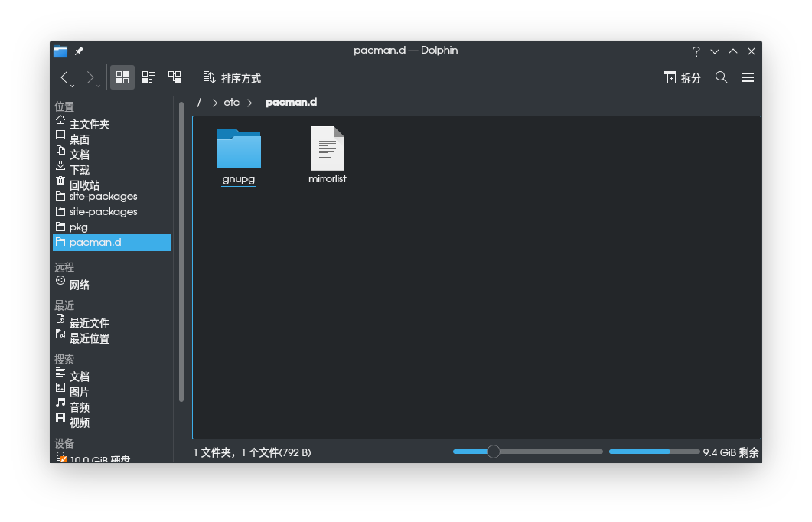Image resolution: width=812 pixels, height=522 pixels.
Task: Adjust the icon size zoom slider
Action: click(493, 452)
